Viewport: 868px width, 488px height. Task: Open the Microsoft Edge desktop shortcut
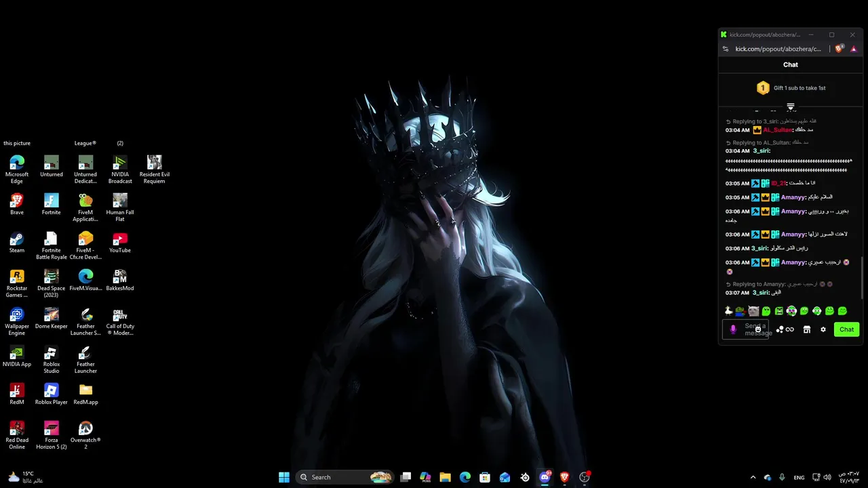point(17,169)
